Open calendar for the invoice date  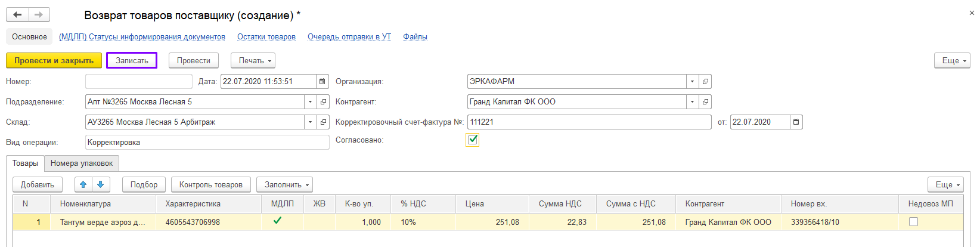(796, 122)
